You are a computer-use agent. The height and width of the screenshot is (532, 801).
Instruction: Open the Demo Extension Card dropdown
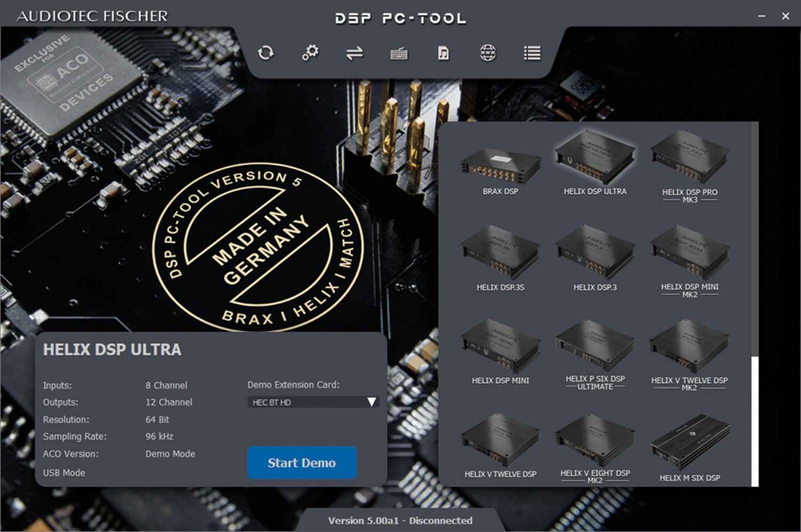(313, 402)
